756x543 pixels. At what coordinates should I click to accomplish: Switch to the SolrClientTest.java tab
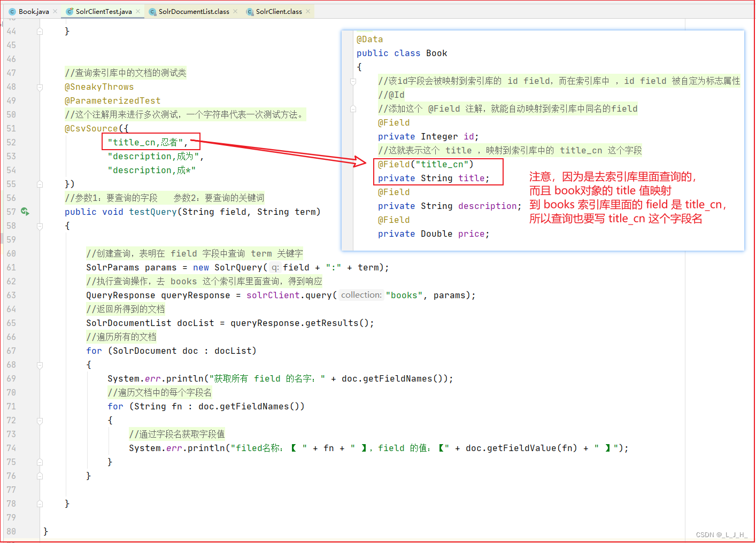coord(104,11)
